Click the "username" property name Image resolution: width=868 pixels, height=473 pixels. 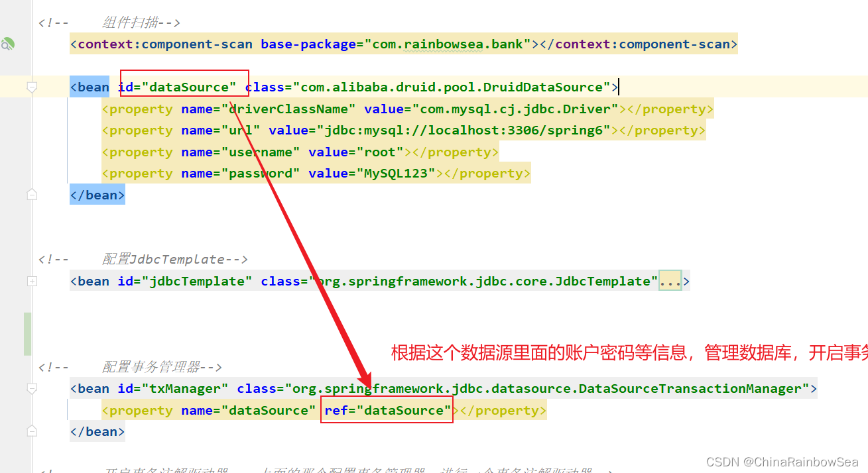(x=261, y=152)
